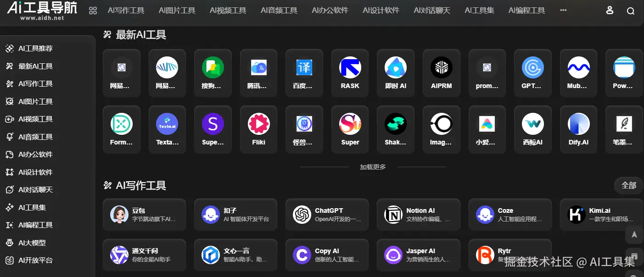Open the ChatGPT card
Image resolution: width=644 pixels, height=277 pixels.
[327, 215]
